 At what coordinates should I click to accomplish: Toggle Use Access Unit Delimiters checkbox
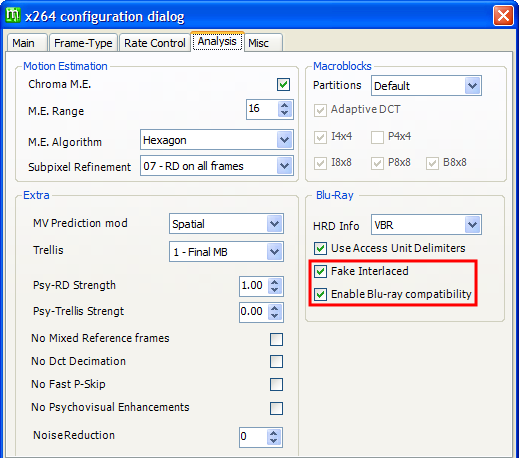coord(320,248)
